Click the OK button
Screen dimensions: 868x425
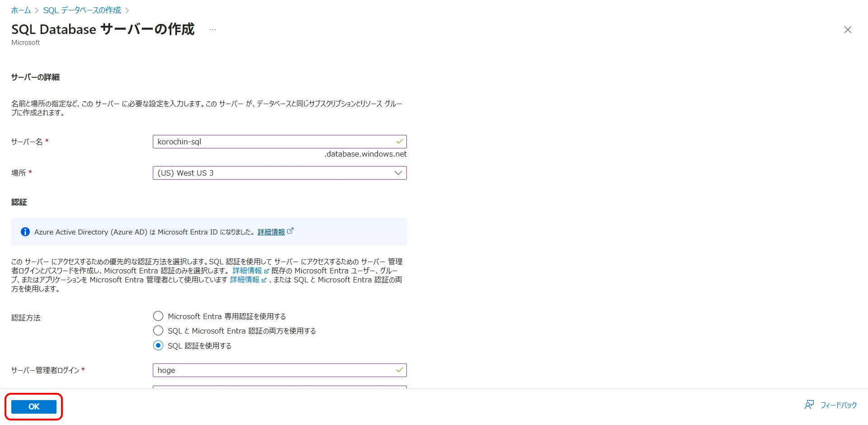pos(34,406)
